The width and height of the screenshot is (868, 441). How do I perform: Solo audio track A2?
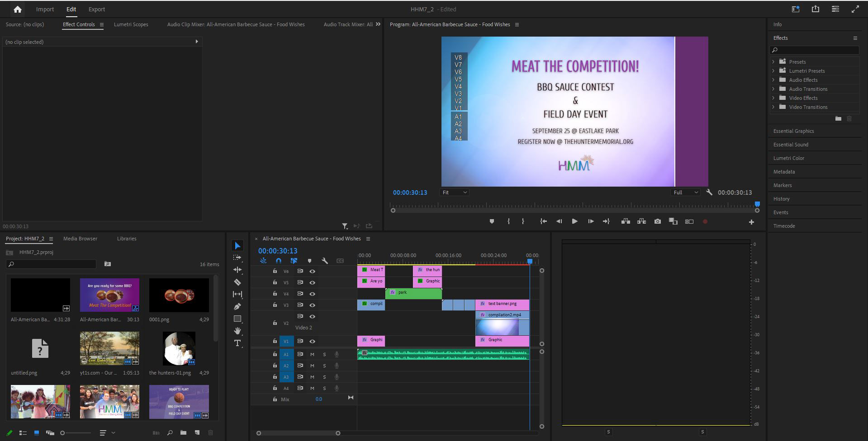click(x=324, y=366)
